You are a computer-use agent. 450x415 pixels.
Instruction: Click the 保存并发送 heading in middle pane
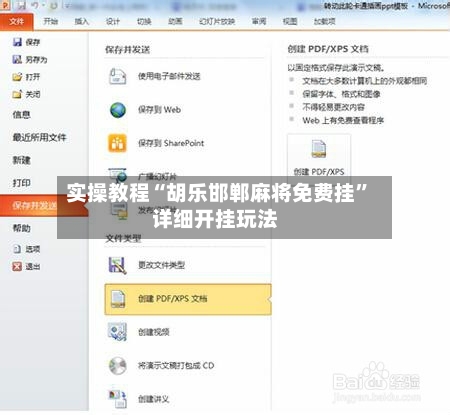pyautogui.click(x=127, y=50)
